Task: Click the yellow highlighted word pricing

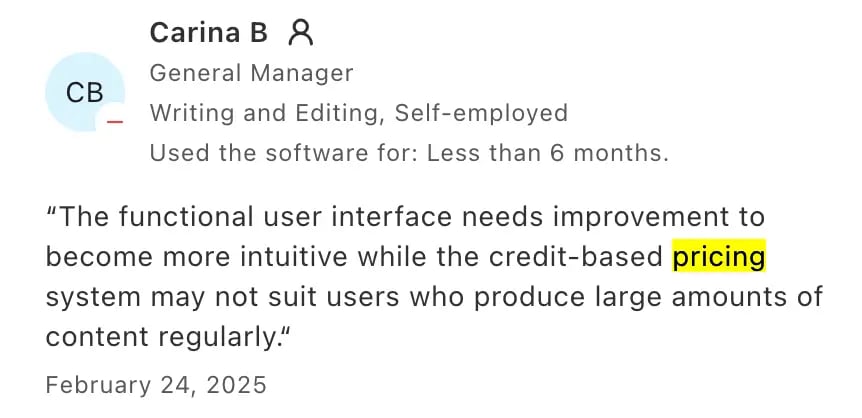Action: (x=719, y=256)
